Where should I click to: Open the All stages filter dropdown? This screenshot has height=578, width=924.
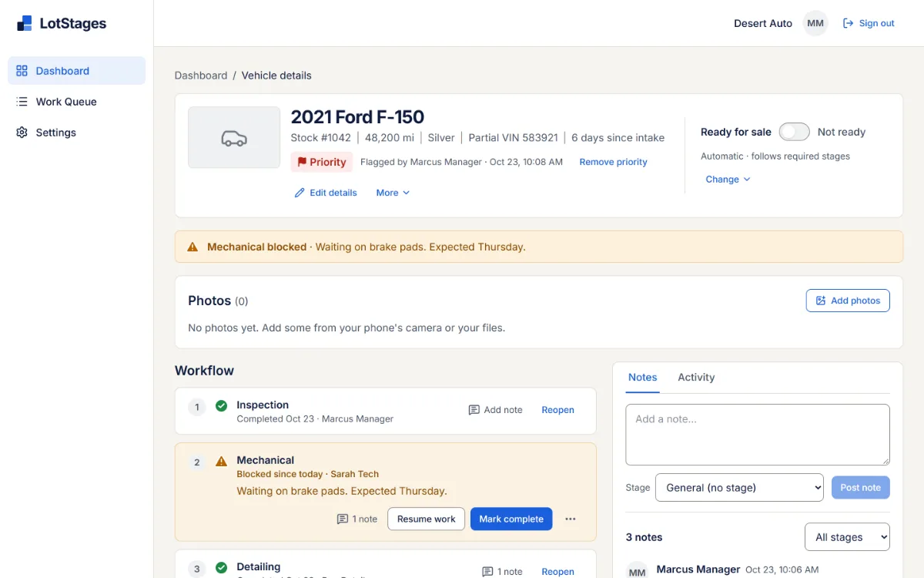(x=847, y=537)
